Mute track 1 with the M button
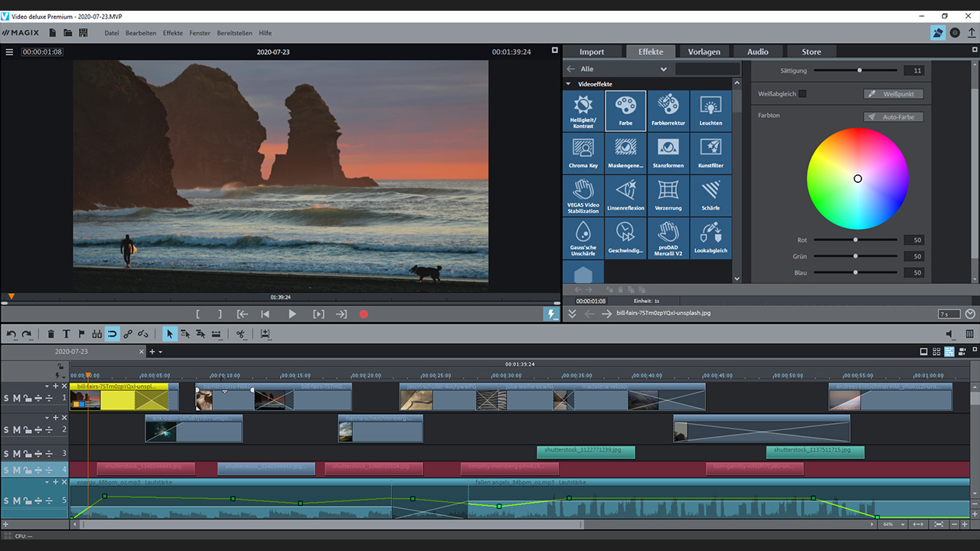This screenshot has width=980, height=551. (x=16, y=398)
